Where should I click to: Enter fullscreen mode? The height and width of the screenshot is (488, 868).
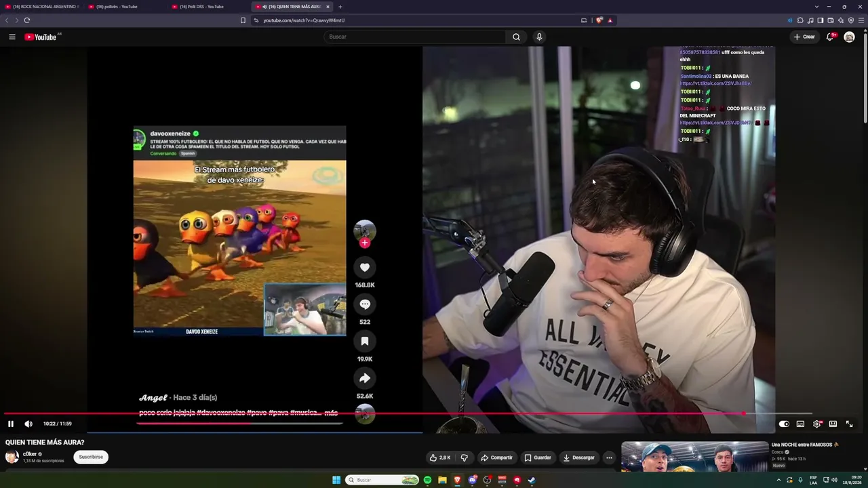tap(849, 424)
